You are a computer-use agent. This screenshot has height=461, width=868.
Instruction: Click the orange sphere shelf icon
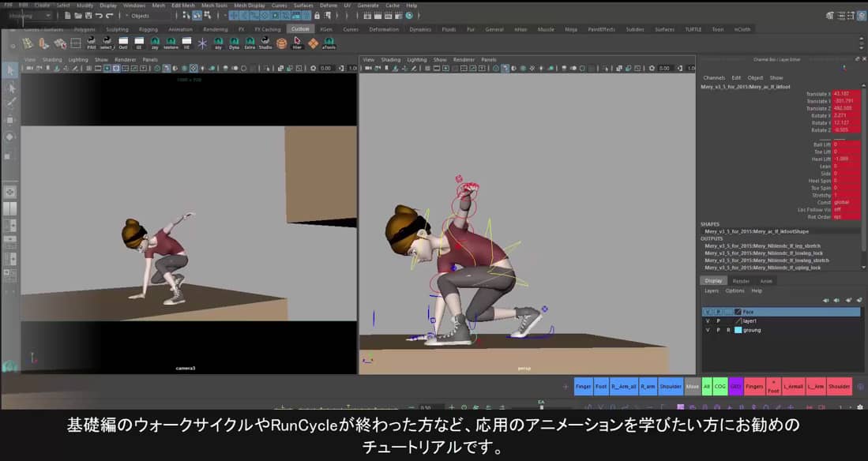point(282,43)
